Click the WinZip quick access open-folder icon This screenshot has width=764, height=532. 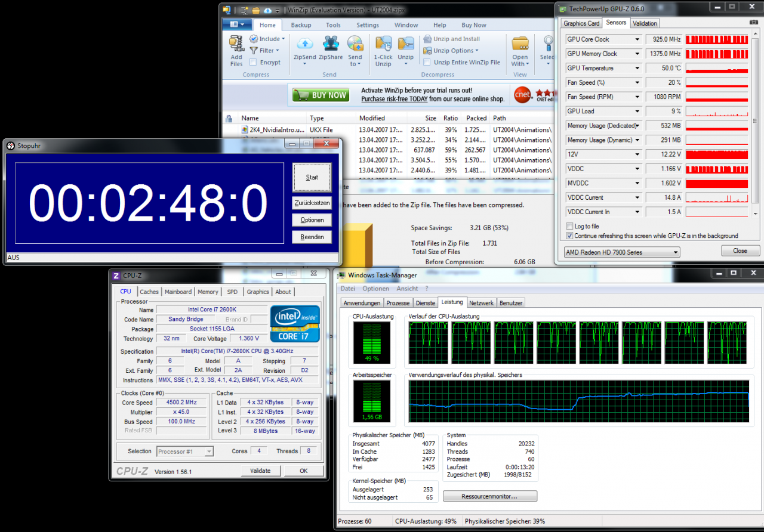pyautogui.click(x=255, y=10)
